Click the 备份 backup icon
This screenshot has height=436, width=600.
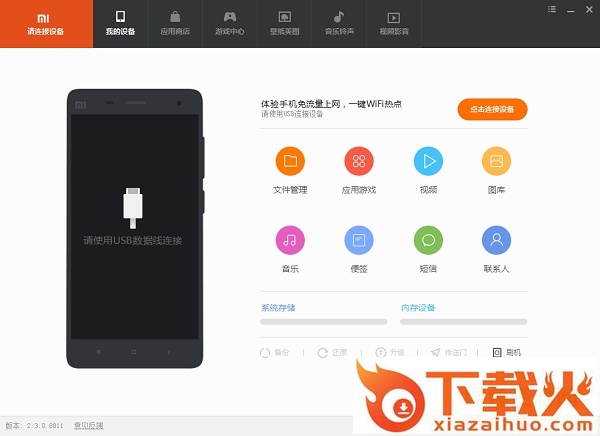tap(265, 353)
